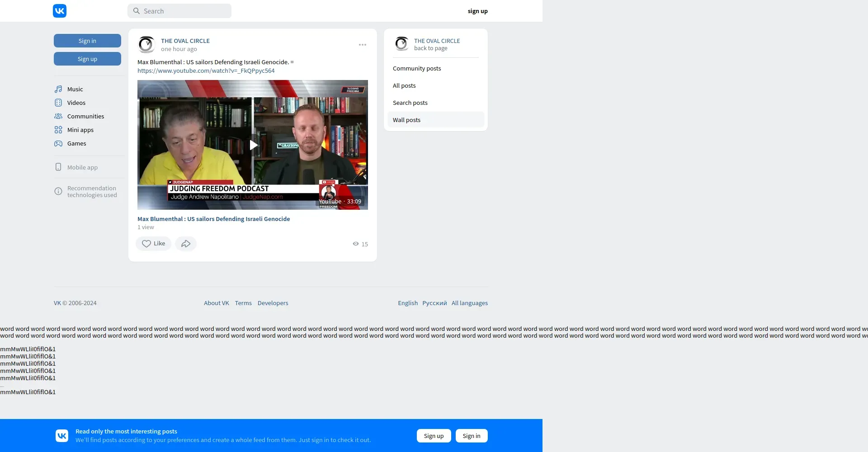Screen dimensions: 868x452
Task: Click the header sign up link
Action: [x=478, y=11]
